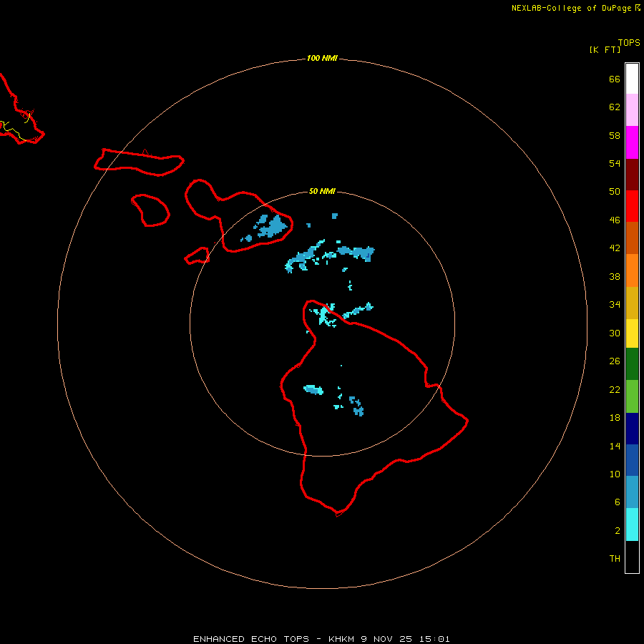Click the small Kahoolawe island outline
This screenshot has width=644, height=644.
(x=197, y=255)
